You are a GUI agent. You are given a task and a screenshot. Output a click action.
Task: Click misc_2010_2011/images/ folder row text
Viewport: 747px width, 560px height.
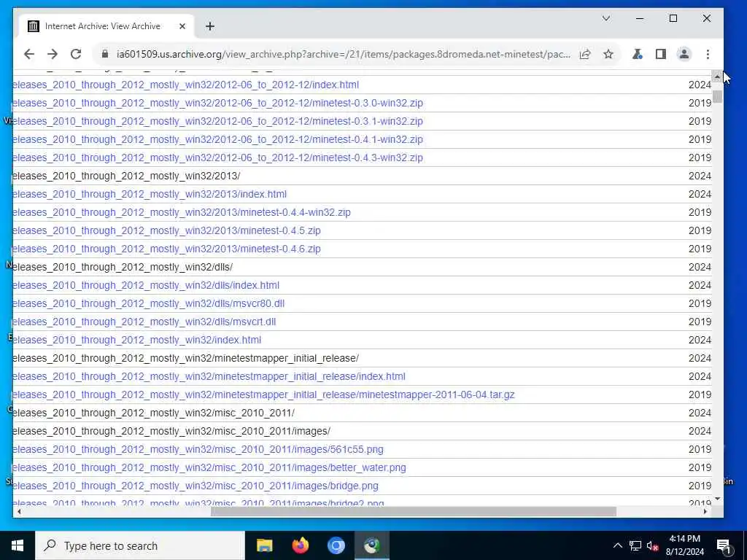(171, 432)
